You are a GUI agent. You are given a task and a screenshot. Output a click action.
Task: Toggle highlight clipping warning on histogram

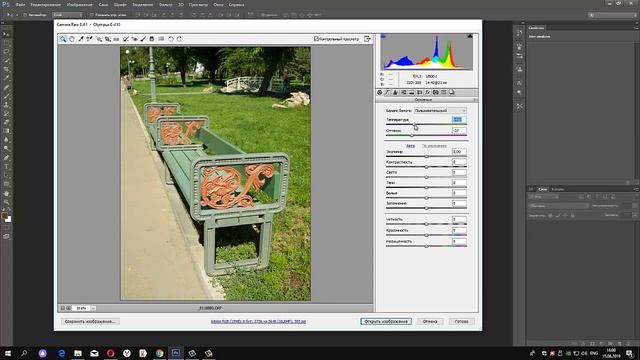[x=470, y=37]
